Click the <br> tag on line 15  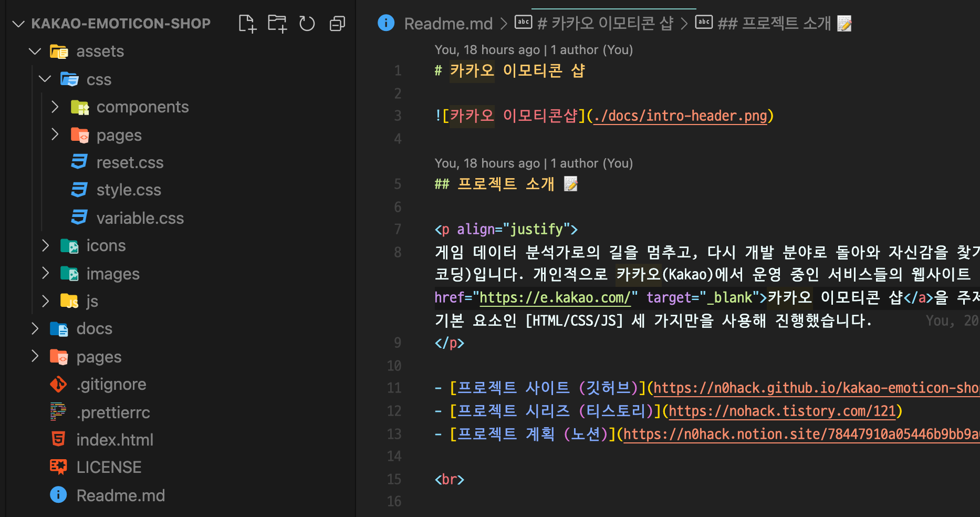(449, 479)
